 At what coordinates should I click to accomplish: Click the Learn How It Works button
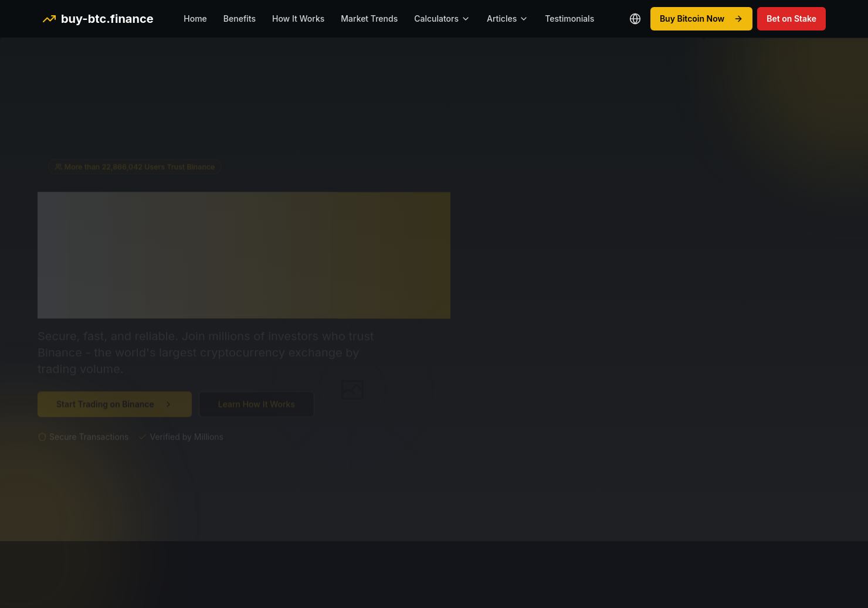click(x=256, y=405)
